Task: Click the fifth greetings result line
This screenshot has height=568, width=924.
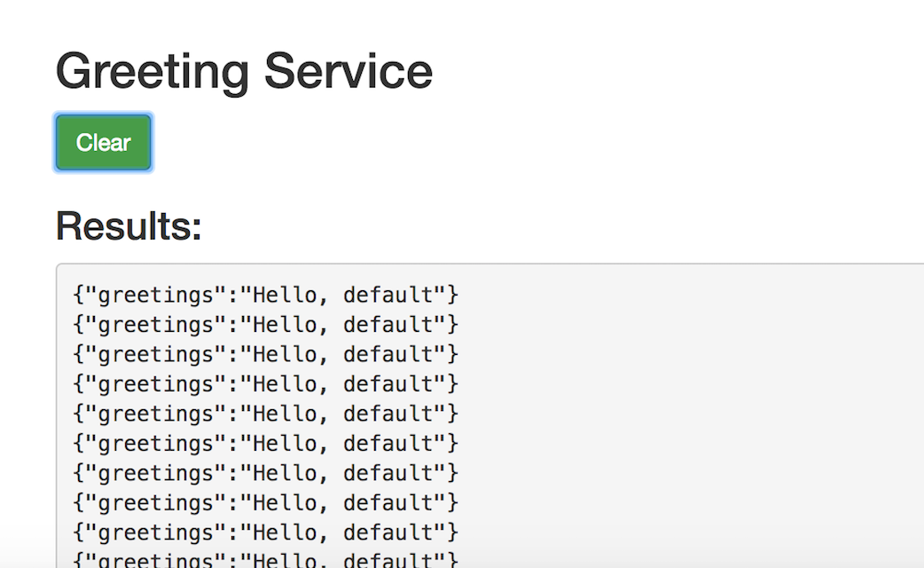Action: (265, 414)
